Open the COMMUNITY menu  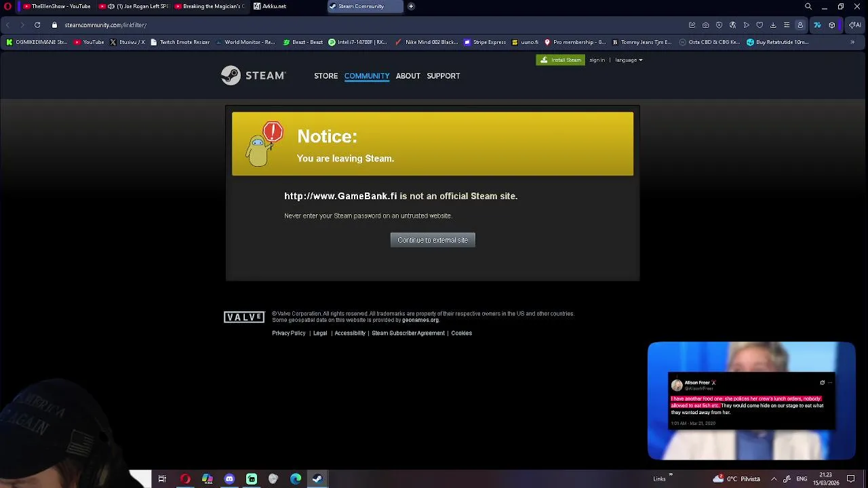click(367, 76)
